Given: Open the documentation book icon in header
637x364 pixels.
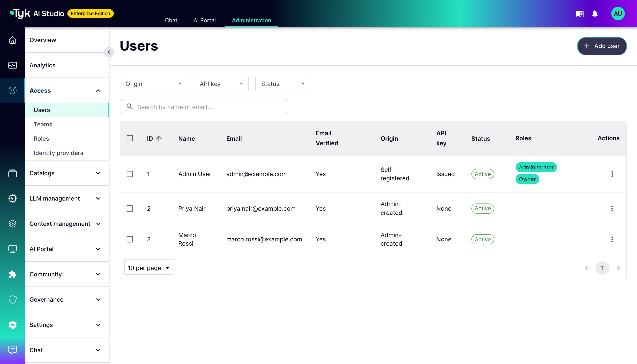Looking at the screenshot, I should coord(579,13).
